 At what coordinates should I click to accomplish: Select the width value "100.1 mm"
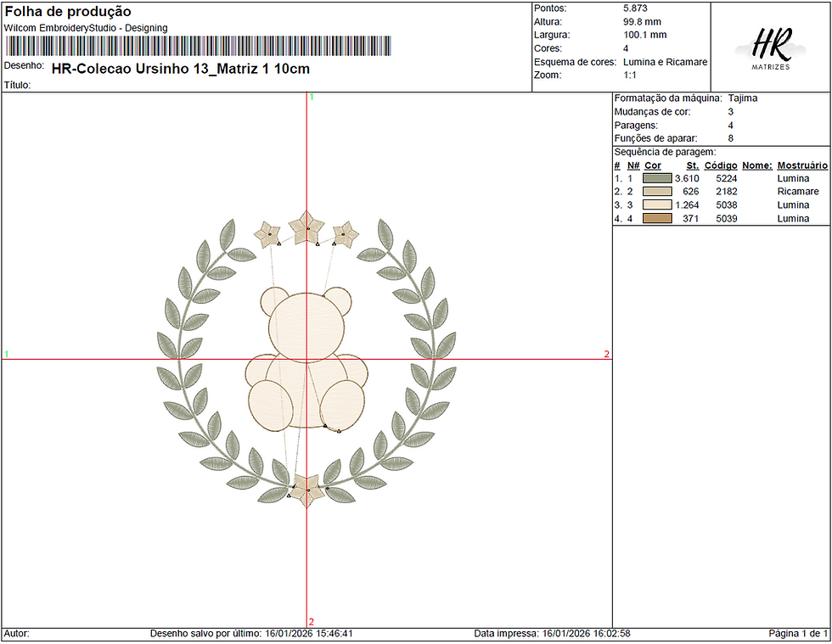click(644, 35)
